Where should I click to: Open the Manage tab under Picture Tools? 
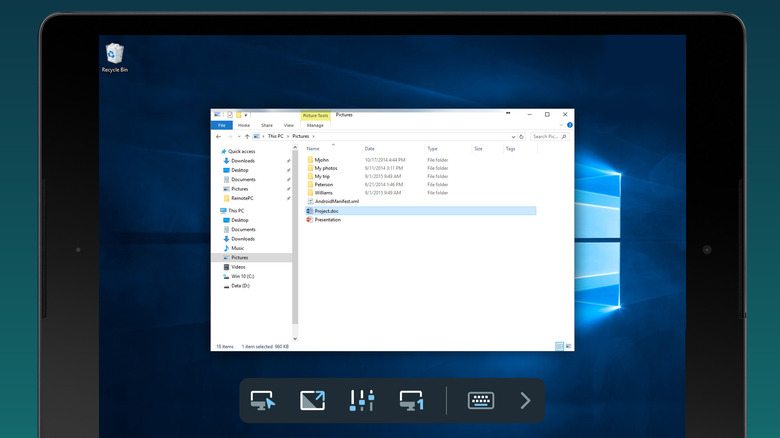tap(314, 125)
